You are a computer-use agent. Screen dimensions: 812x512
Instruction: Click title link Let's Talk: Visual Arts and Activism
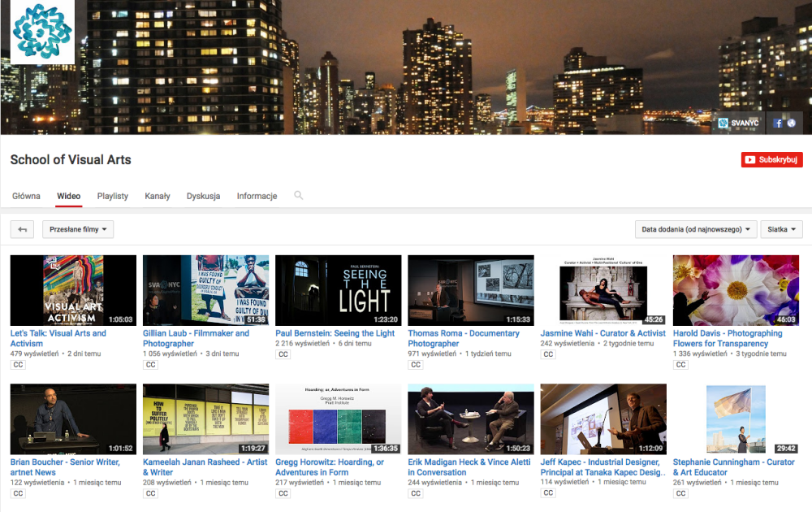[58, 338]
